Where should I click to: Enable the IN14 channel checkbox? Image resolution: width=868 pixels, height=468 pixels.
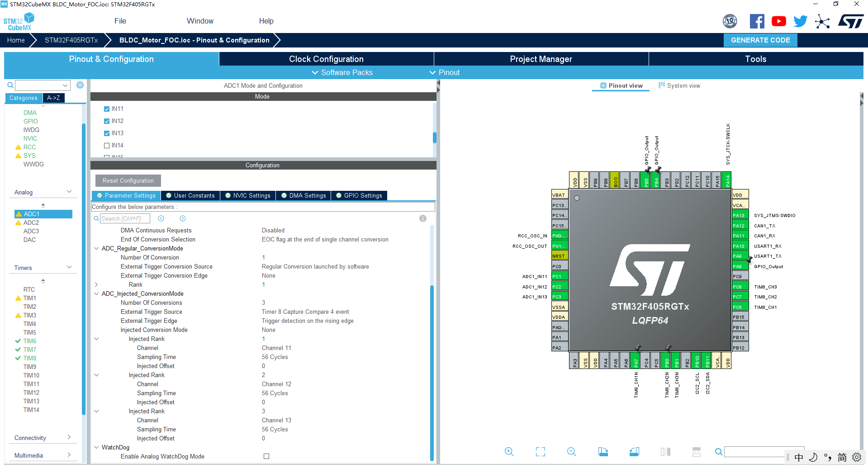pyautogui.click(x=107, y=146)
